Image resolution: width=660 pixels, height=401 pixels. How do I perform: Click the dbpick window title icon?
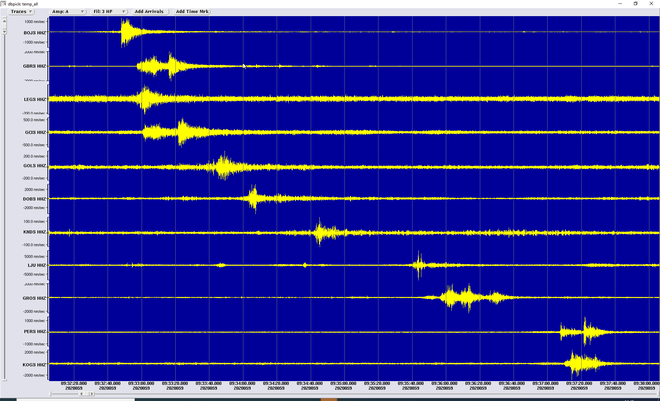pos(3,3)
